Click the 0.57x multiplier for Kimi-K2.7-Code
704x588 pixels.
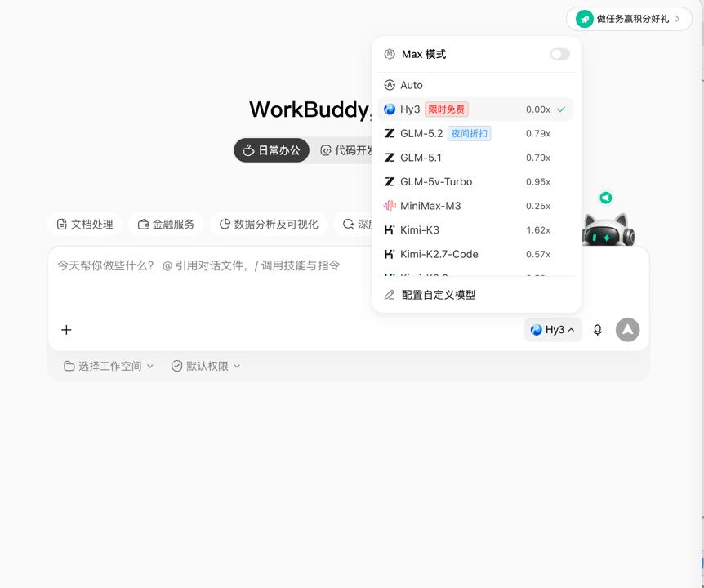pos(538,255)
